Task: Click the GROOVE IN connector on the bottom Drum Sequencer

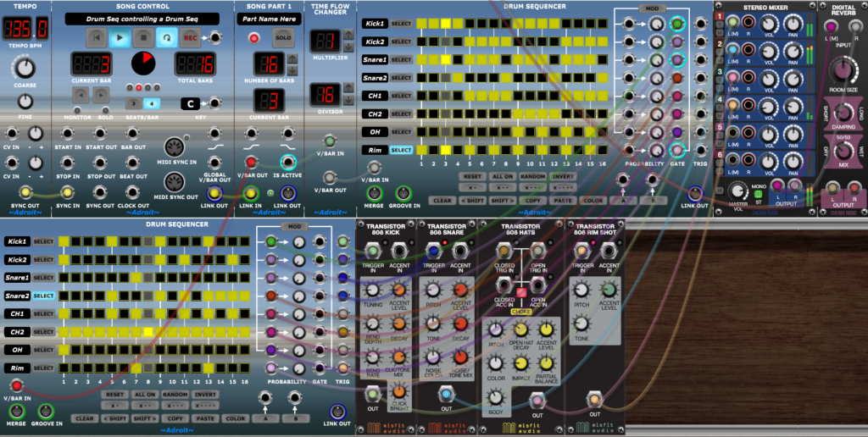Action: click(46, 412)
